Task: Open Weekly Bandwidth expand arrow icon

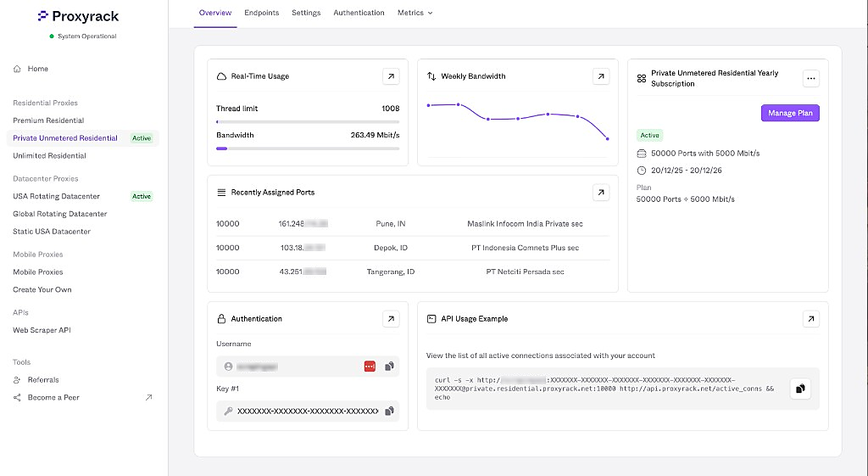Action: (601, 76)
